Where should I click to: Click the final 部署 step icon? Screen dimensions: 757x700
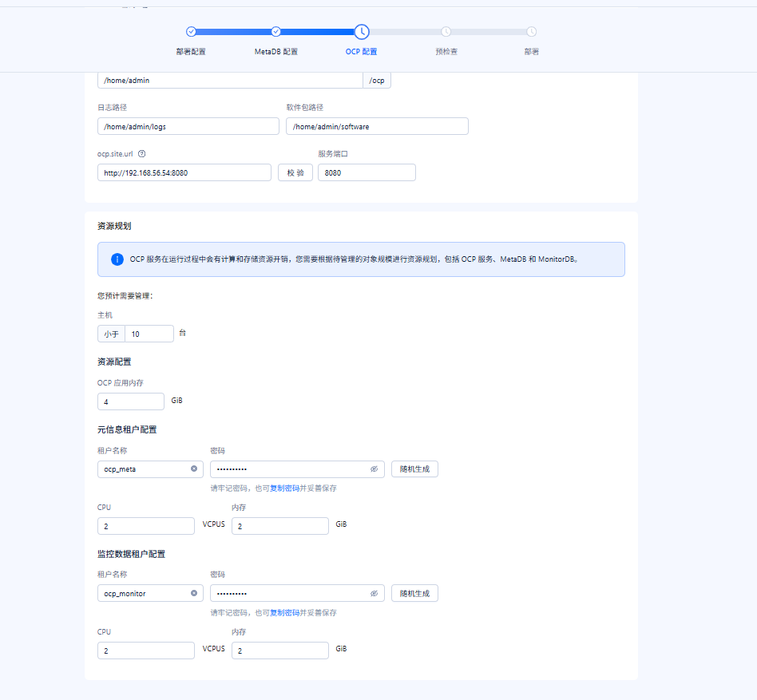[x=531, y=31]
